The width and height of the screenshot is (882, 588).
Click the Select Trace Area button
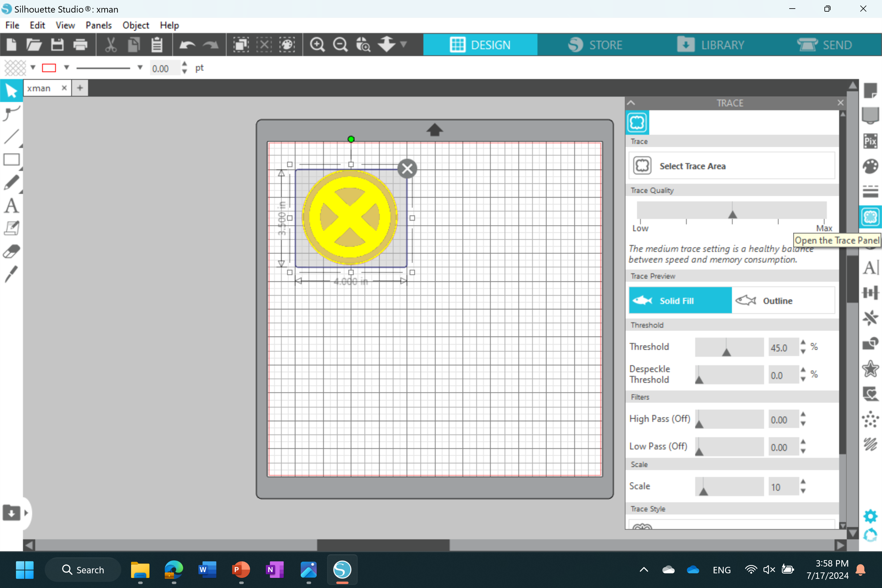coord(730,165)
